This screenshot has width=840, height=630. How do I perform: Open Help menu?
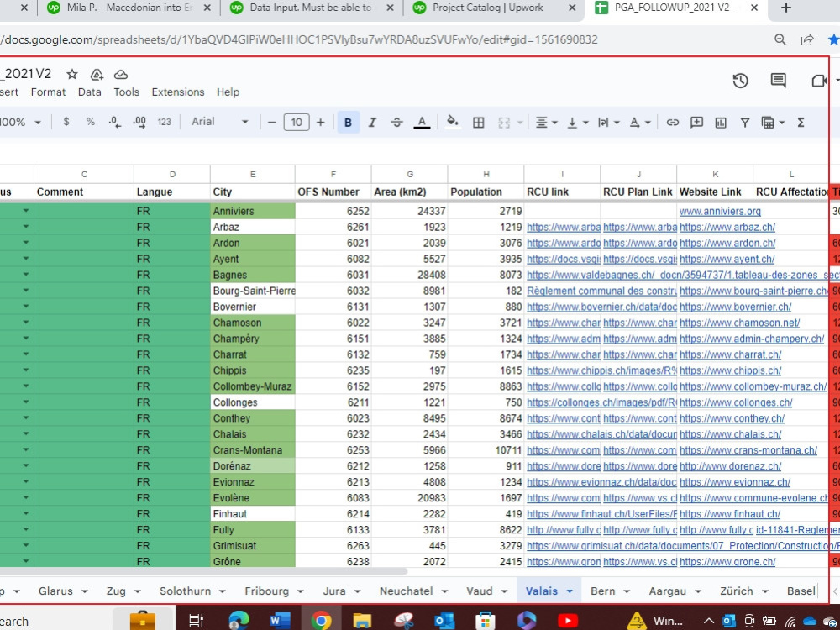228,92
